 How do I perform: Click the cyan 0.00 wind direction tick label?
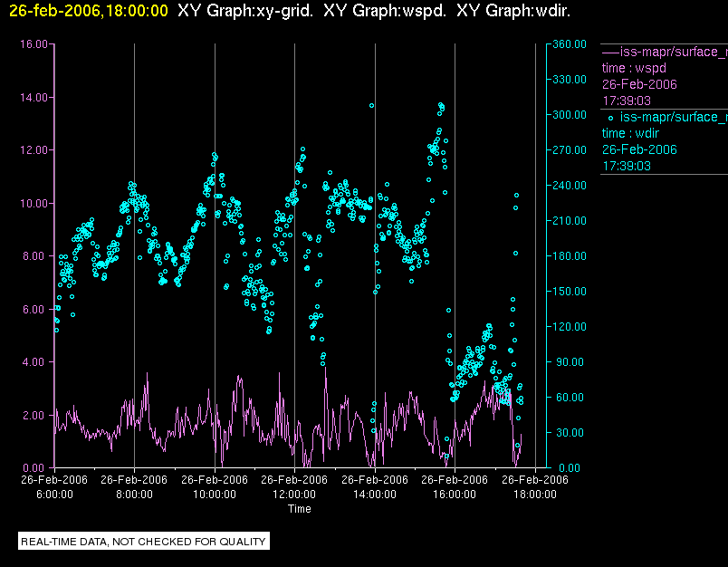pos(570,467)
